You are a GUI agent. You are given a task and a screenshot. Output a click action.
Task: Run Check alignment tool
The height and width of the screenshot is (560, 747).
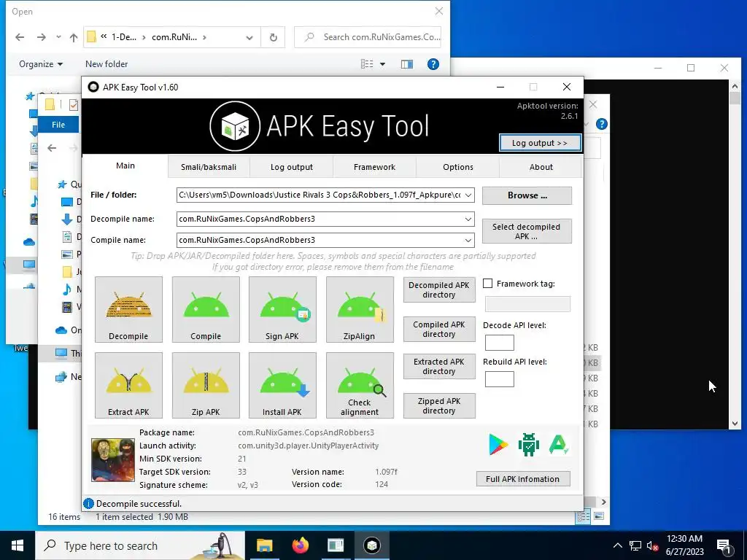360,385
